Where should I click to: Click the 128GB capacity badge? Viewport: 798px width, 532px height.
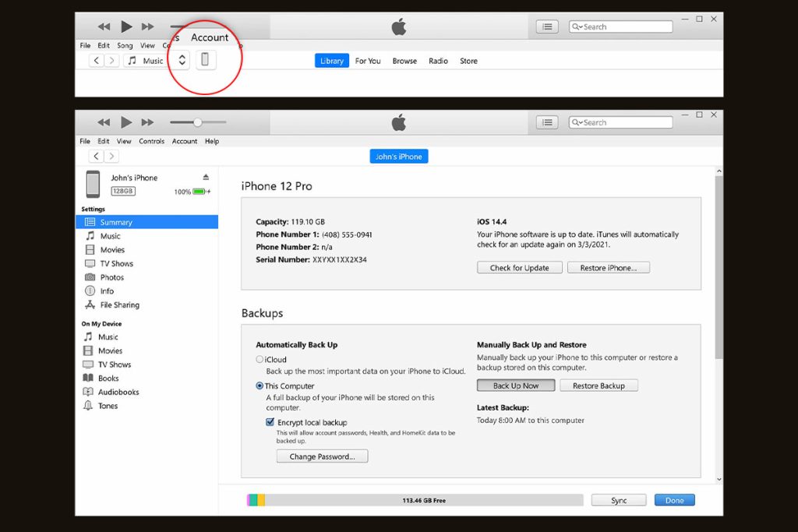point(123,191)
